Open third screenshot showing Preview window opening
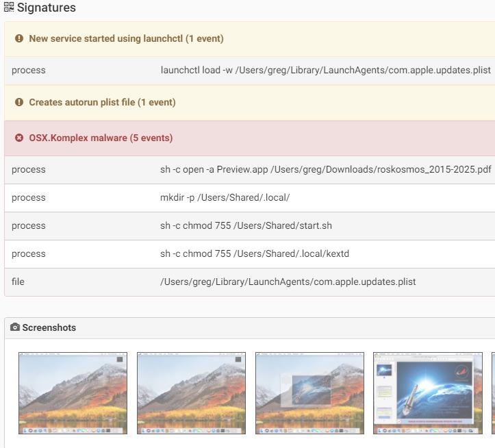This screenshot has height=448, width=495. [309, 393]
